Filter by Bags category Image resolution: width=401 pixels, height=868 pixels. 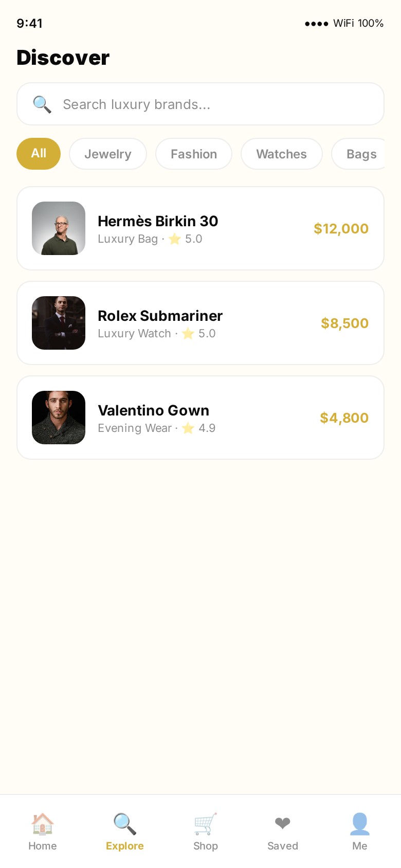361,154
